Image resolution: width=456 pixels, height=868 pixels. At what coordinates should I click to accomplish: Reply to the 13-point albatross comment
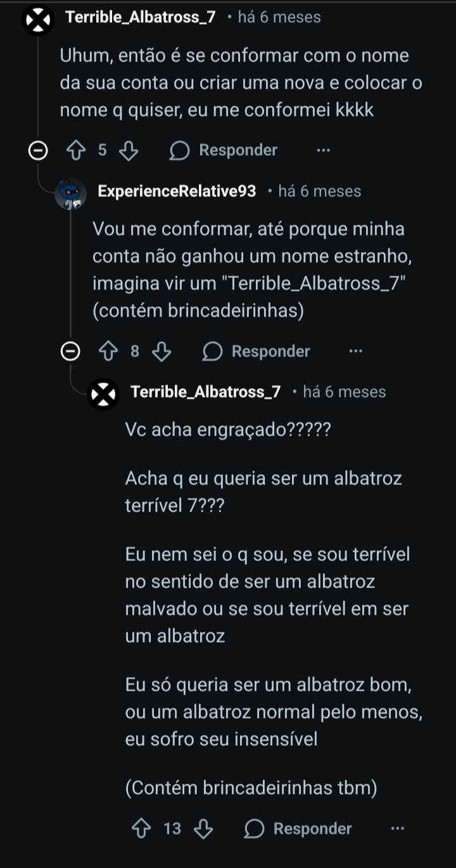tap(298, 829)
